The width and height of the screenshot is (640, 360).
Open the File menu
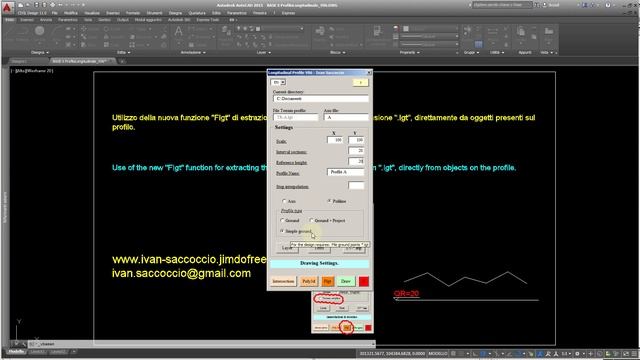click(55, 13)
